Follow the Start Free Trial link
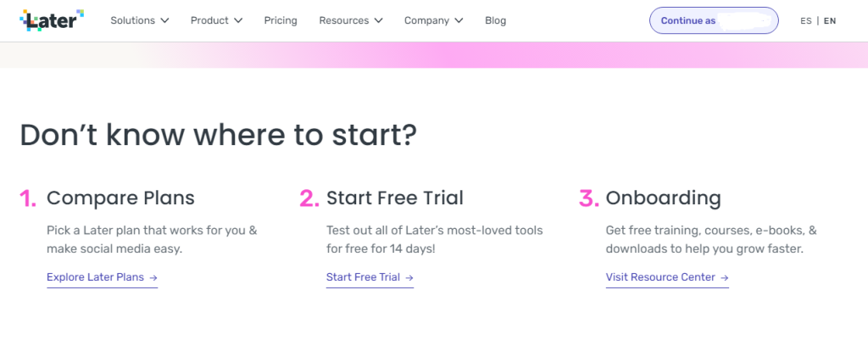This screenshot has height=357, width=868. coord(370,277)
